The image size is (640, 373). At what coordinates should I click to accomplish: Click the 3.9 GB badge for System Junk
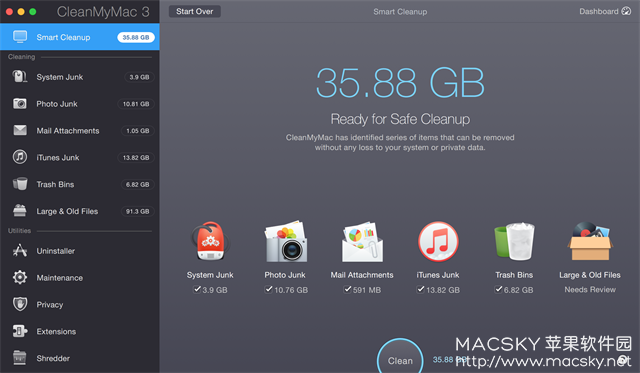(x=139, y=77)
